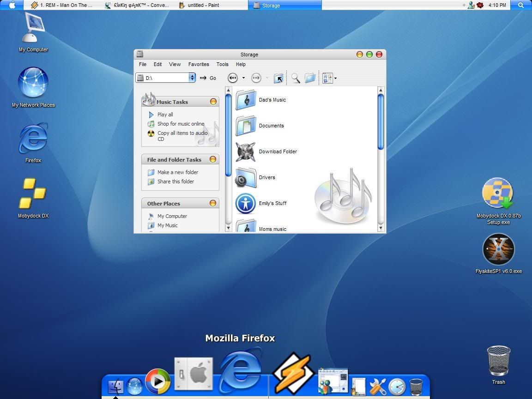The image size is (532, 399).
Task: Click the Views icon in Storage toolbar
Action: (x=327, y=79)
